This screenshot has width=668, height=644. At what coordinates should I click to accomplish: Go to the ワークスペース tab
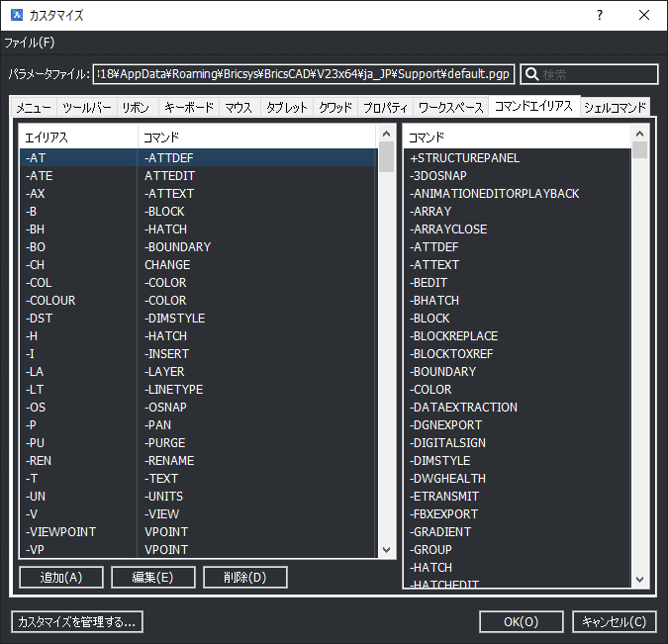[451, 107]
